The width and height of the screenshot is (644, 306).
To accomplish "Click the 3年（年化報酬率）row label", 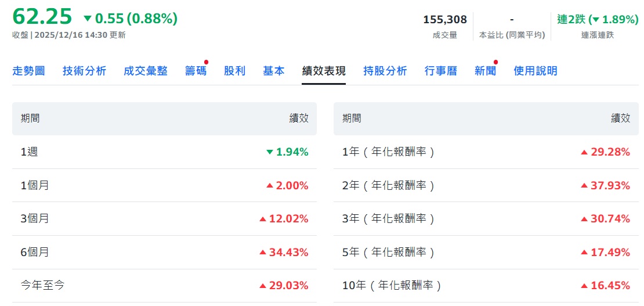I will coord(389,218).
